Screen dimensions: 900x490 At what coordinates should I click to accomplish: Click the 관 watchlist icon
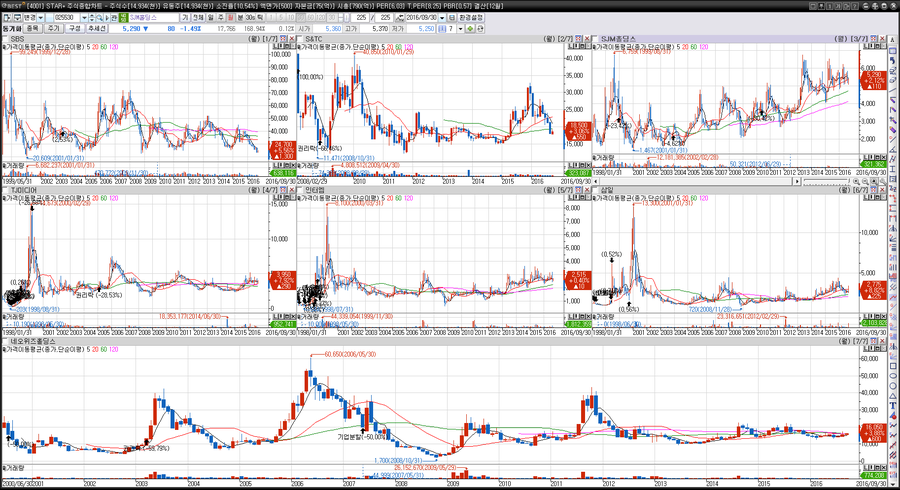coord(114,18)
